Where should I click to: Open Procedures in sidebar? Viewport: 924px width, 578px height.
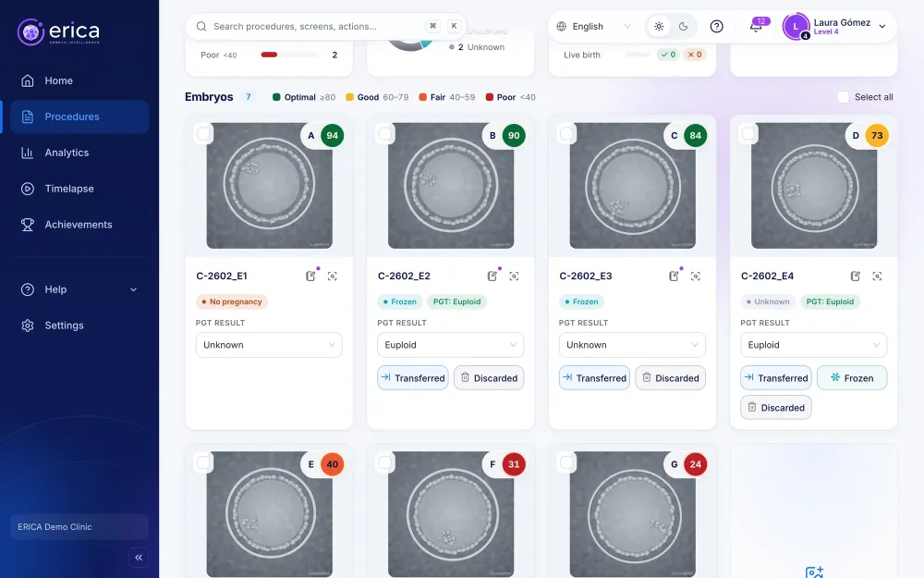(79, 117)
